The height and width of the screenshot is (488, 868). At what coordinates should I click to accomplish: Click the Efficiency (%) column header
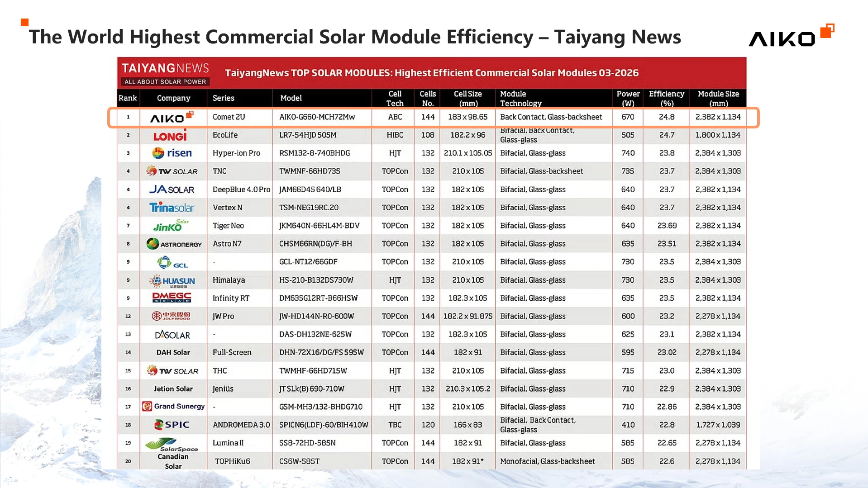pyautogui.click(x=667, y=99)
